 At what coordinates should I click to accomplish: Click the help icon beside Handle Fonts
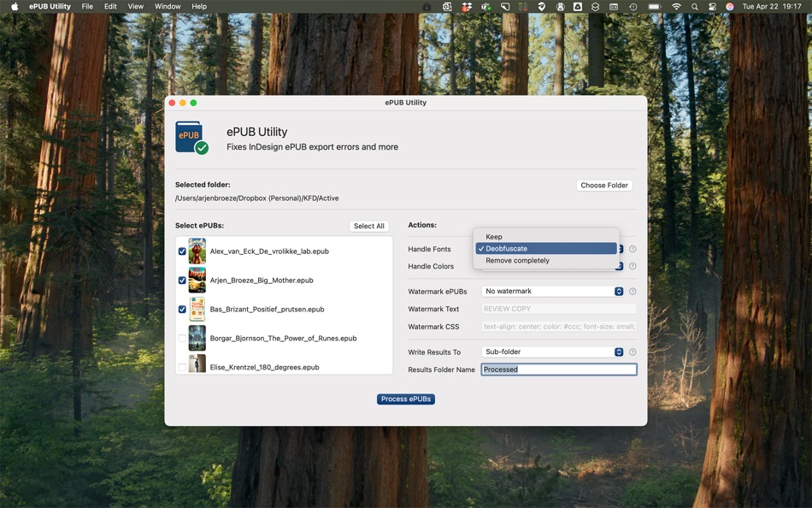[x=633, y=249]
